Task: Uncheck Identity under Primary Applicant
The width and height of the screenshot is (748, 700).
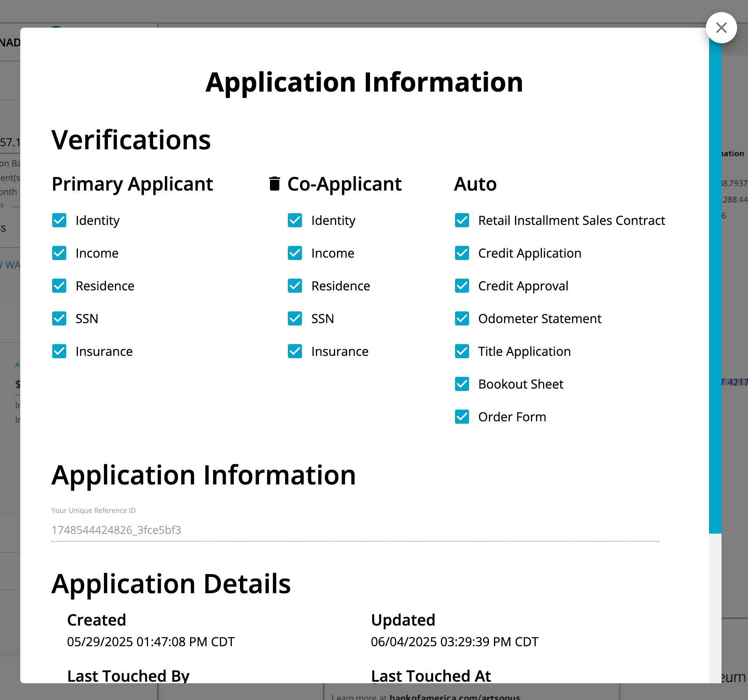Action: [x=59, y=221]
